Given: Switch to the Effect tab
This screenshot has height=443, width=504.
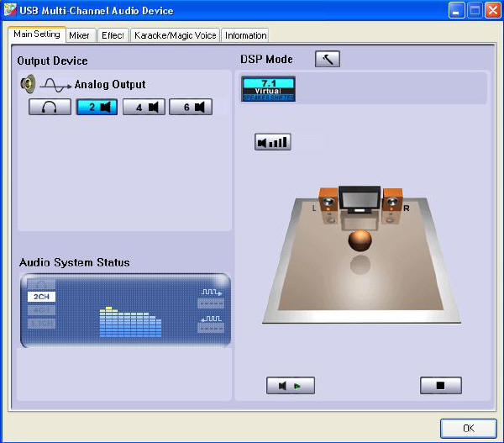Looking at the screenshot, I should click(x=113, y=35).
